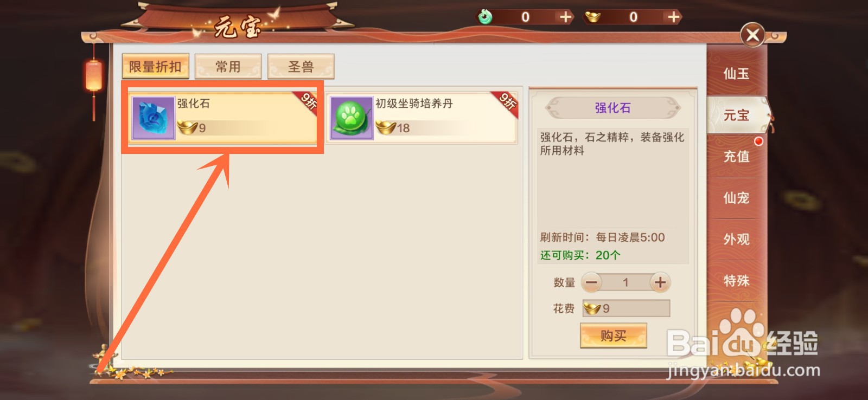868x400 pixels.
Task: Increase purchase quantity with plus button
Action: pos(660,282)
